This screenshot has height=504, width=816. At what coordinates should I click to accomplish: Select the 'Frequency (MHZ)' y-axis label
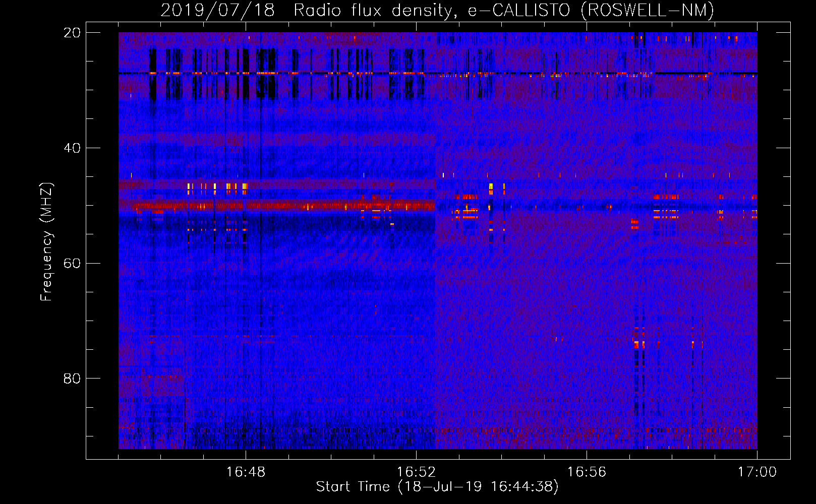pos(46,242)
